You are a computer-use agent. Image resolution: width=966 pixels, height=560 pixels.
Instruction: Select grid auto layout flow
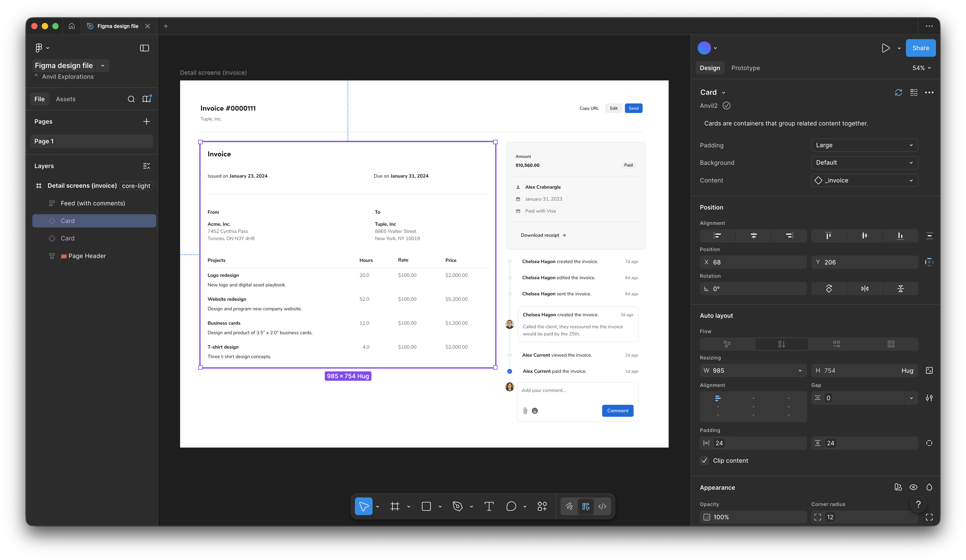point(891,344)
